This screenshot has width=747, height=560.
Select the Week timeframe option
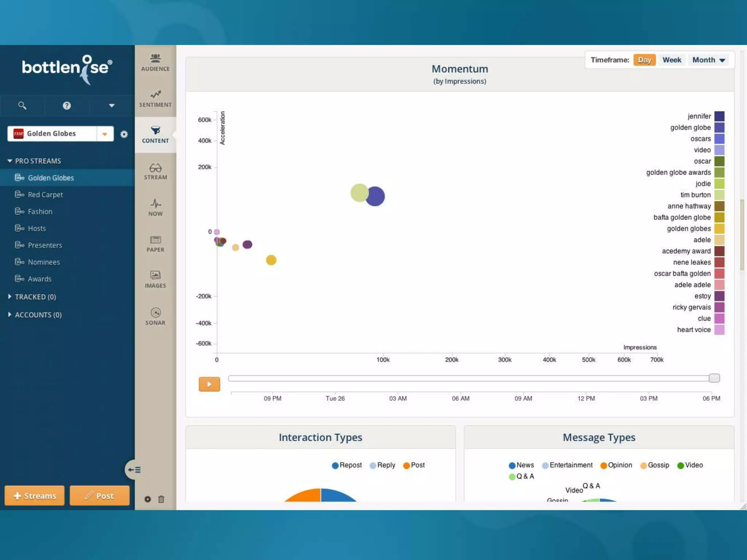click(x=671, y=60)
